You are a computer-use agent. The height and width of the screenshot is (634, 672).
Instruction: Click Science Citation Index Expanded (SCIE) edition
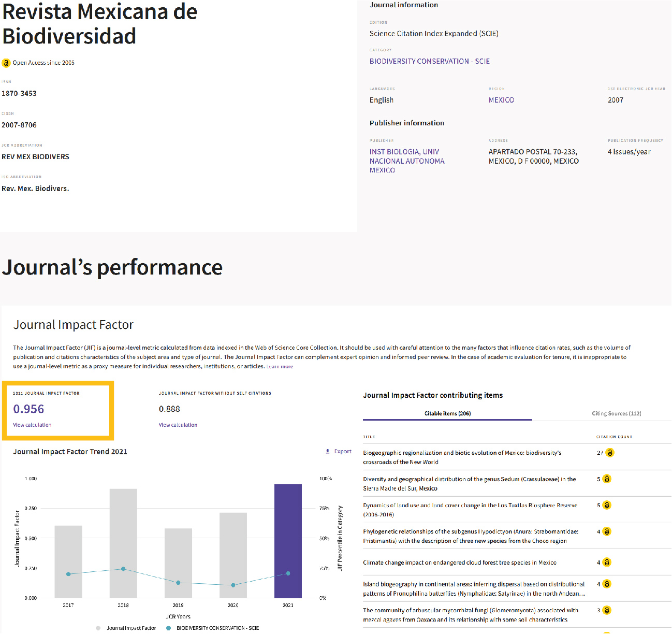click(x=434, y=33)
